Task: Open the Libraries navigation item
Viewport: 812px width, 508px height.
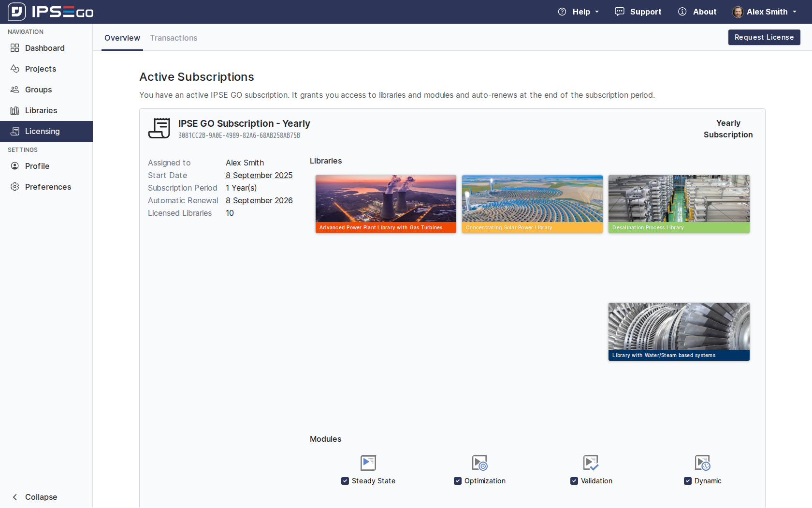Action: pos(41,110)
